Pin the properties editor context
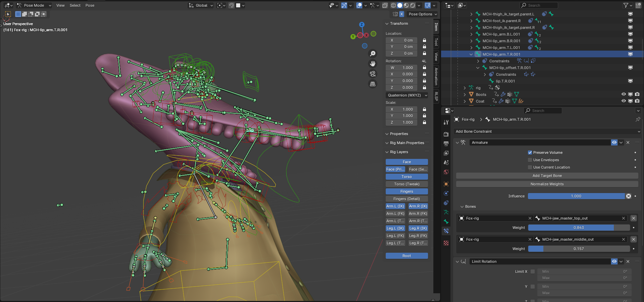 pos(638,119)
